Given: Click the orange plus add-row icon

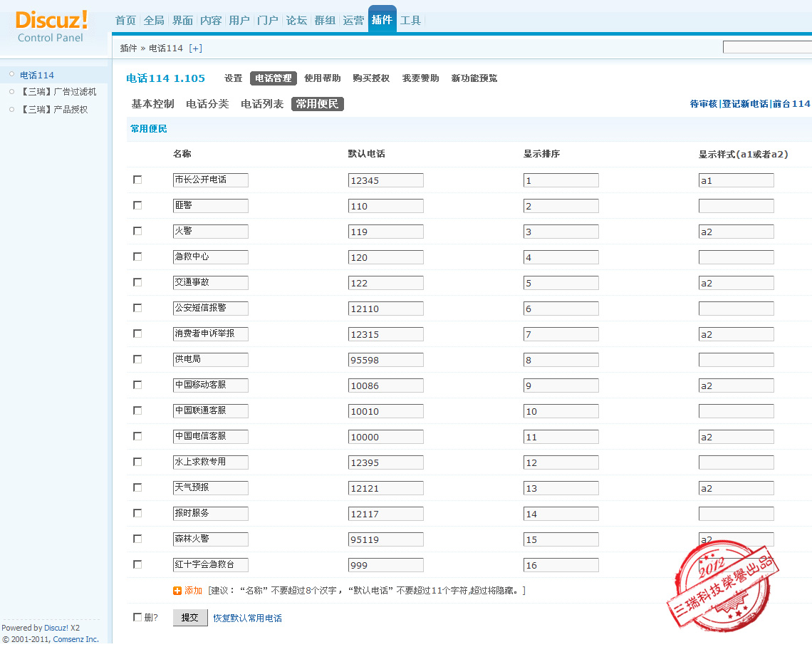Looking at the screenshot, I should tap(177, 591).
